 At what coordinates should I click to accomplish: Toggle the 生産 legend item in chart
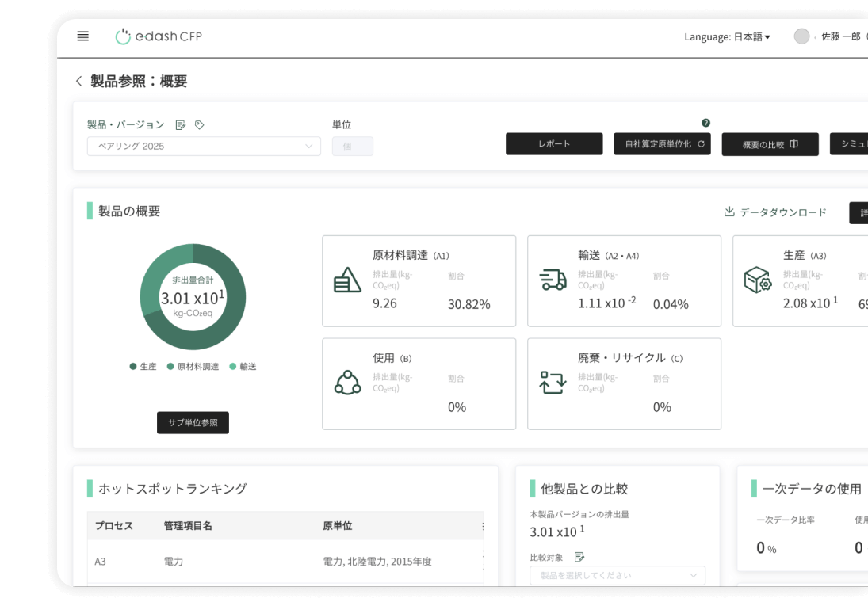[x=143, y=367]
